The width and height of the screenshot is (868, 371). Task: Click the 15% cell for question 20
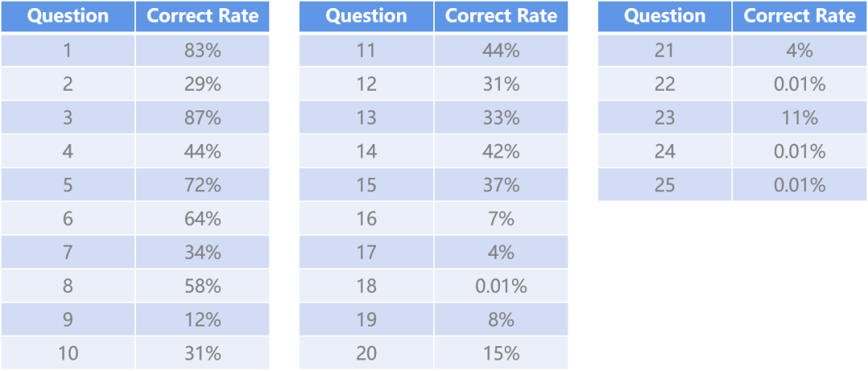point(501,352)
